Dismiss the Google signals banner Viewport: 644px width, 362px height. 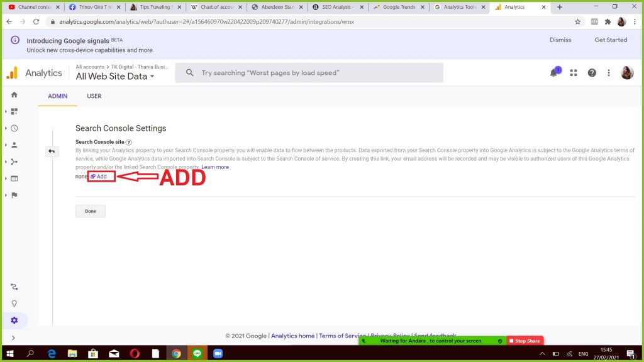(560, 40)
